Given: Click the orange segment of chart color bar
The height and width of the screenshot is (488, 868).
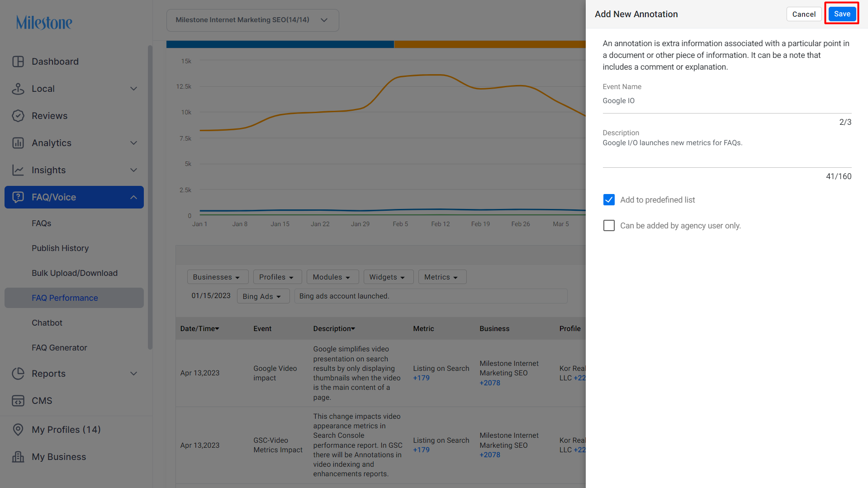Looking at the screenshot, I should [x=490, y=44].
